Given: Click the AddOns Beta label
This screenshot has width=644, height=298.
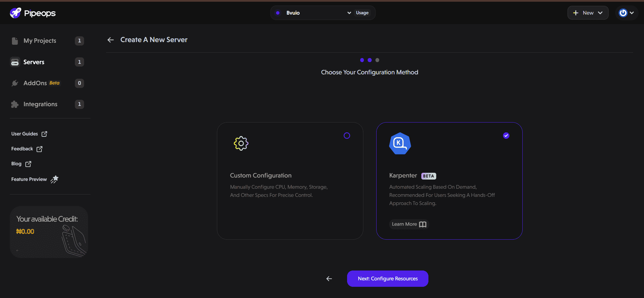Looking at the screenshot, I should tap(54, 83).
